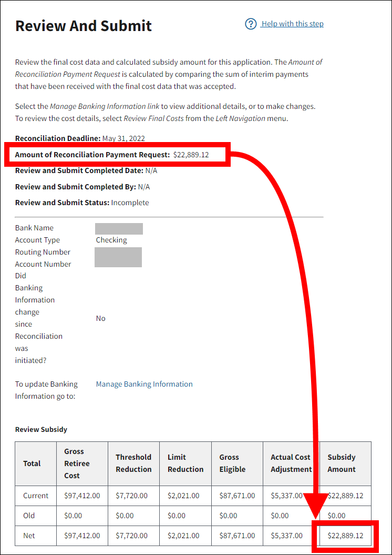Click the Reconciliation Deadline date May 31, 2022
The width and height of the screenshot is (392, 555).
(123, 138)
